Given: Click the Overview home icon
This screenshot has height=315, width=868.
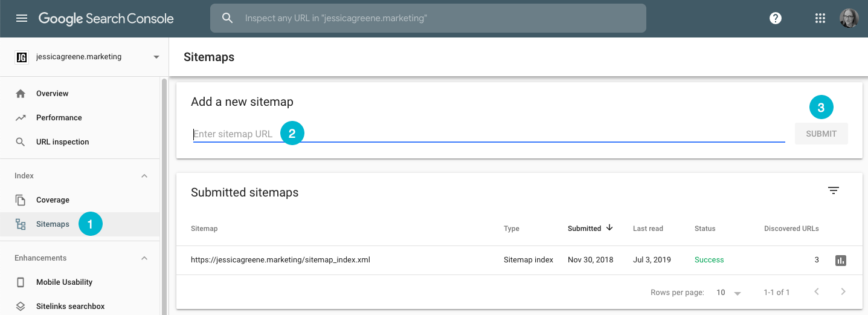Looking at the screenshot, I should (x=21, y=94).
